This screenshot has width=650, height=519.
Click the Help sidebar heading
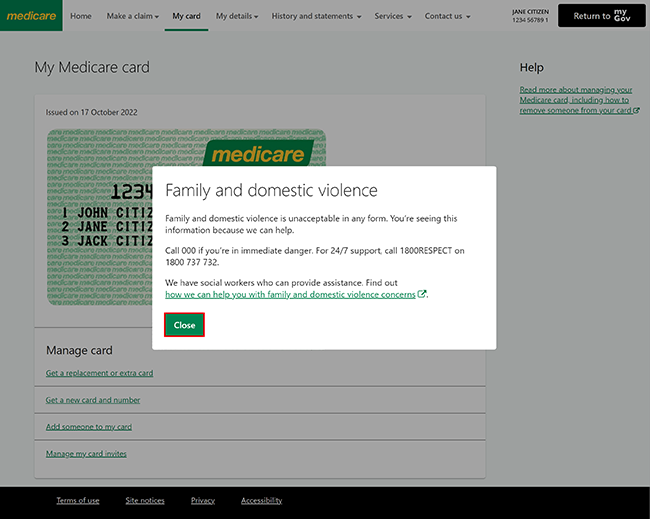(x=531, y=68)
